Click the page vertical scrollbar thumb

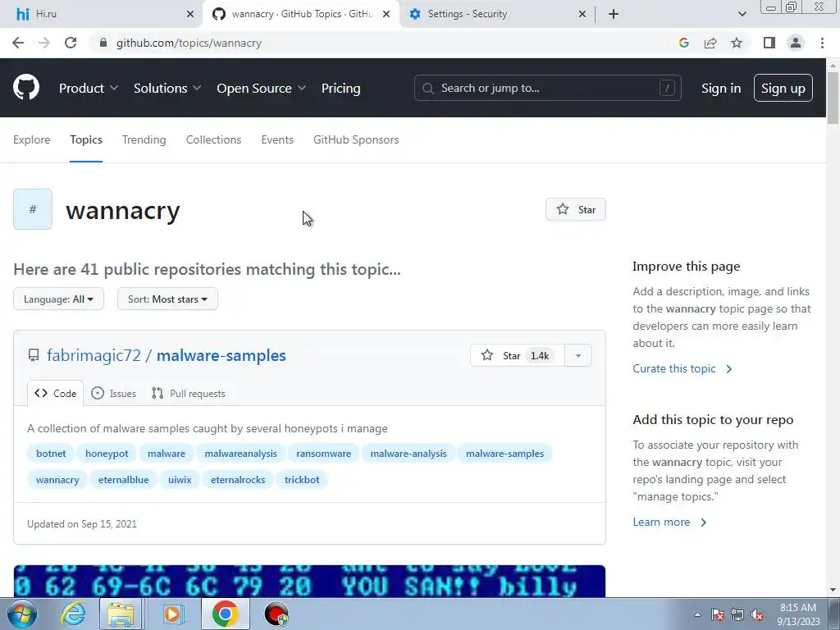pyautogui.click(x=833, y=98)
